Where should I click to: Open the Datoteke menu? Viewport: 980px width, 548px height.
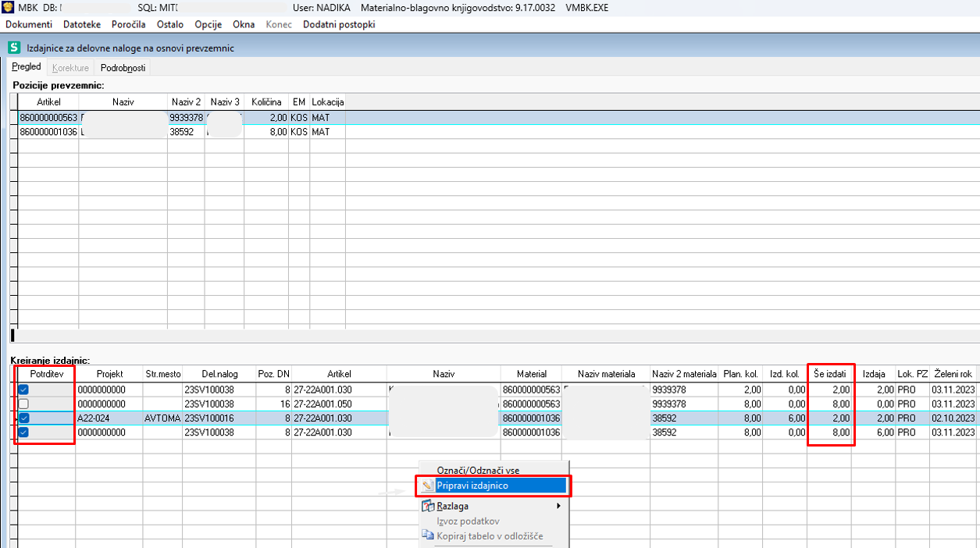pyautogui.click(x=82, y=24)
